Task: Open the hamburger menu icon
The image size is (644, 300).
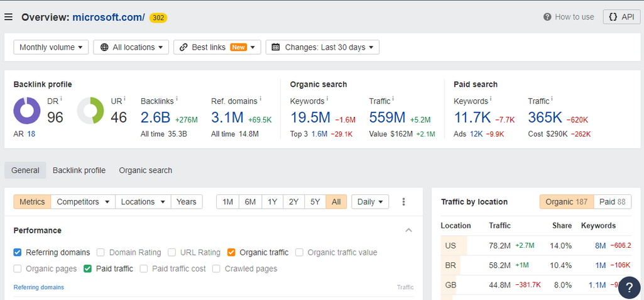Action: [x=8, y=17]
